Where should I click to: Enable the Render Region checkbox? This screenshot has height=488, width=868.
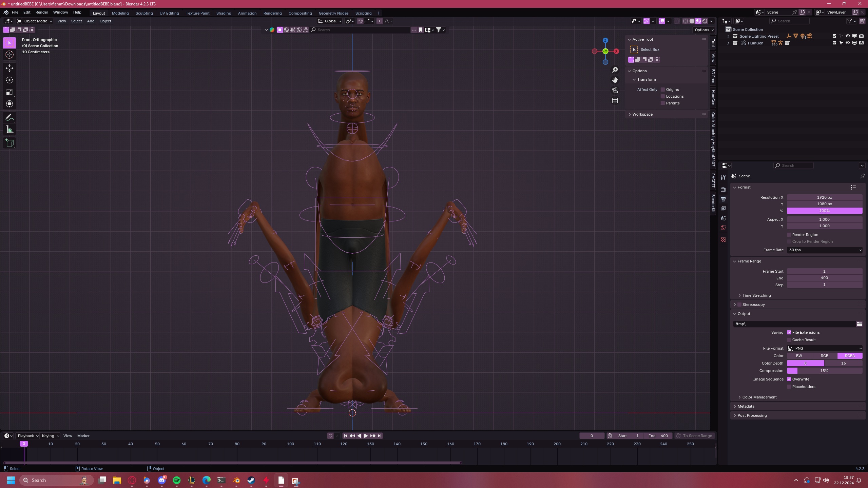click(789, 235)
